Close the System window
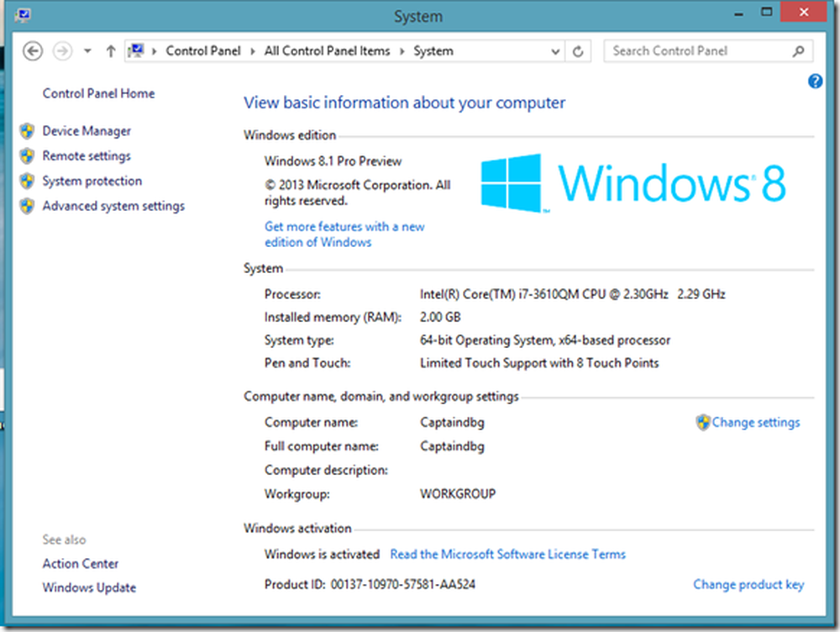The width and height of the screenshot is (840, 632). [804, 13]
